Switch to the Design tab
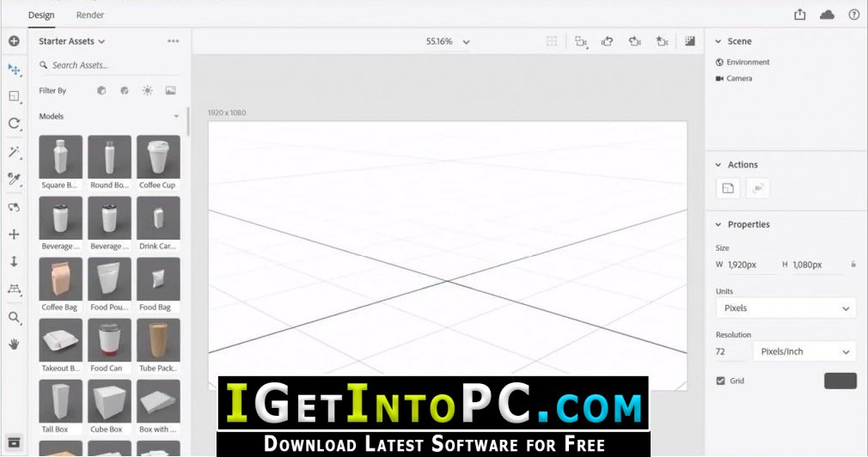Image resolution: width=868 pixels, height=457 pixels. click(x=40, y=15)
